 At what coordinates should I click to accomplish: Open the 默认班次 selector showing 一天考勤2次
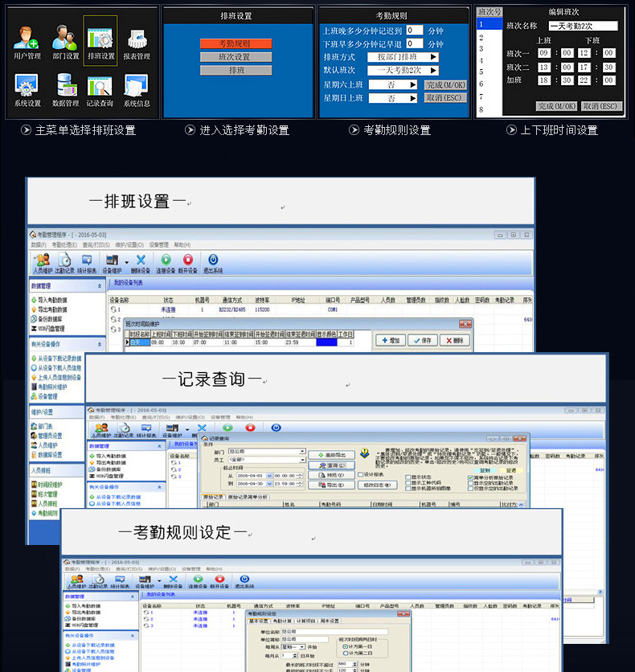click(404, 70)
